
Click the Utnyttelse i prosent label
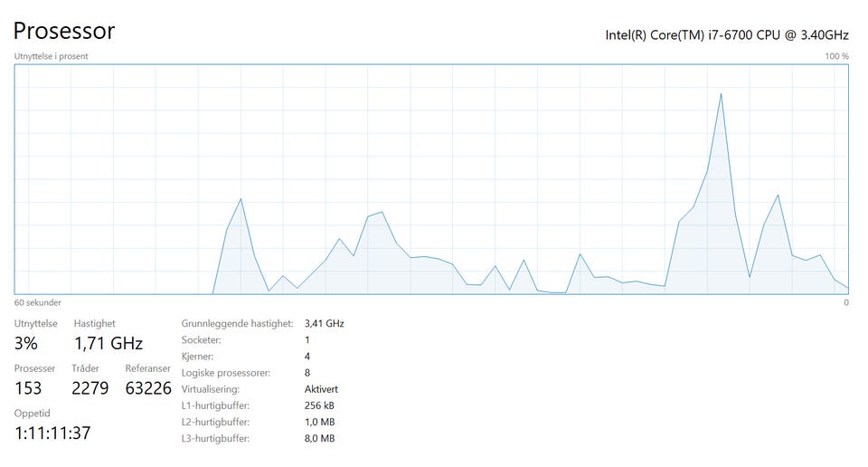pyautogui.click(x=51, y=56)
